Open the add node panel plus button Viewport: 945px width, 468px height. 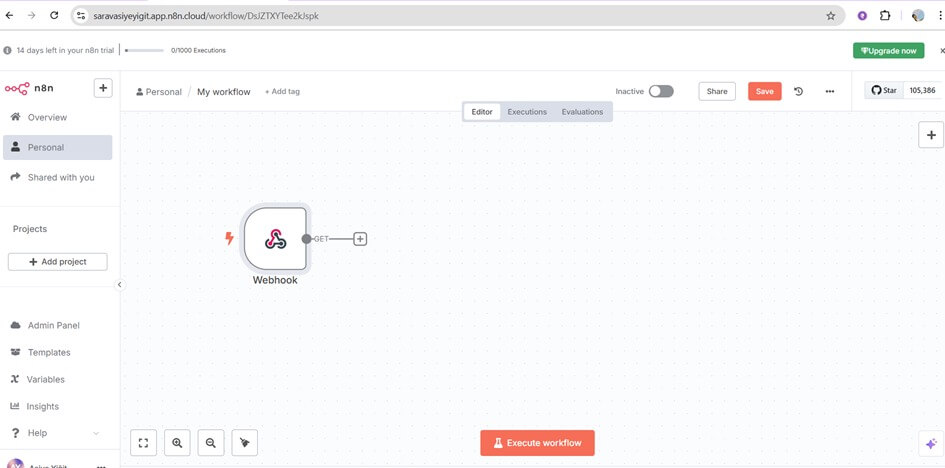pos(931,135)
